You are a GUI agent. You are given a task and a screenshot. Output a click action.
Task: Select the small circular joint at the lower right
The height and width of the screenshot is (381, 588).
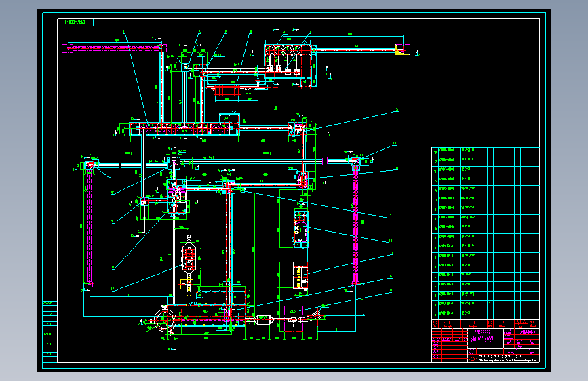(x=317, y=315)
